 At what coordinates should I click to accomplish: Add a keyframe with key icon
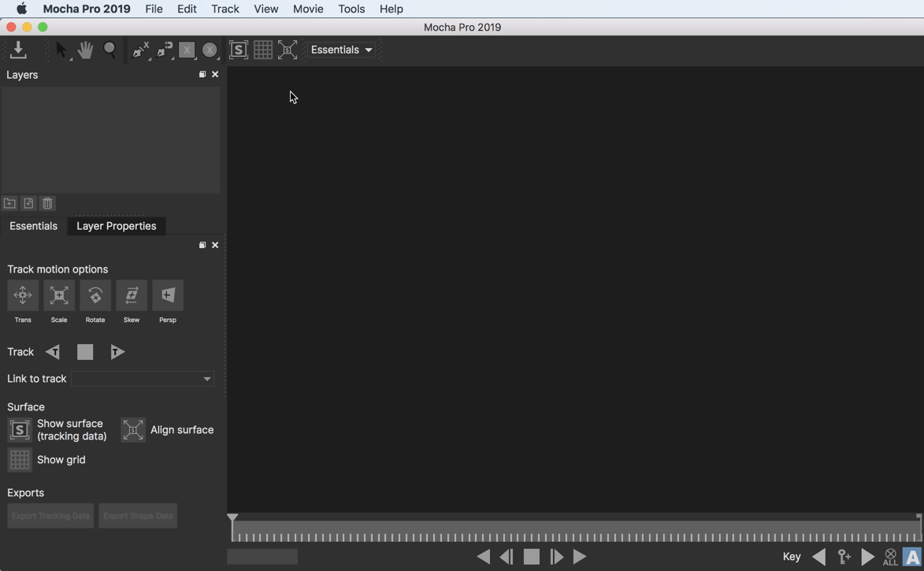click(x=844, y=557)
